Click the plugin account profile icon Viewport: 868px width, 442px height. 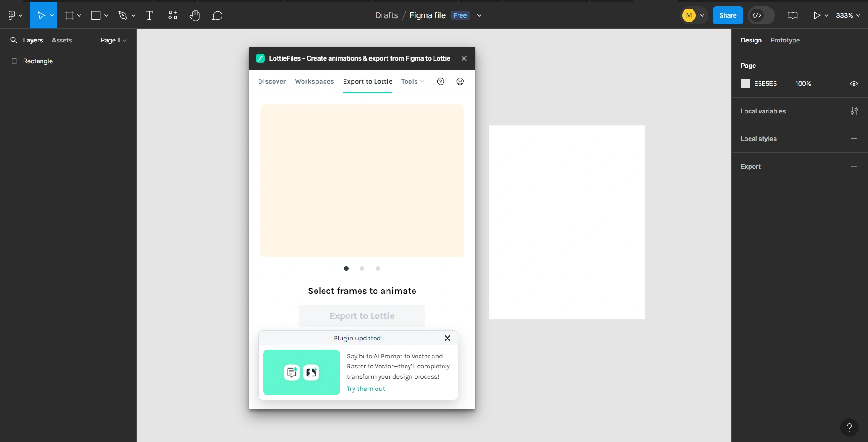(x=460, y=81)
